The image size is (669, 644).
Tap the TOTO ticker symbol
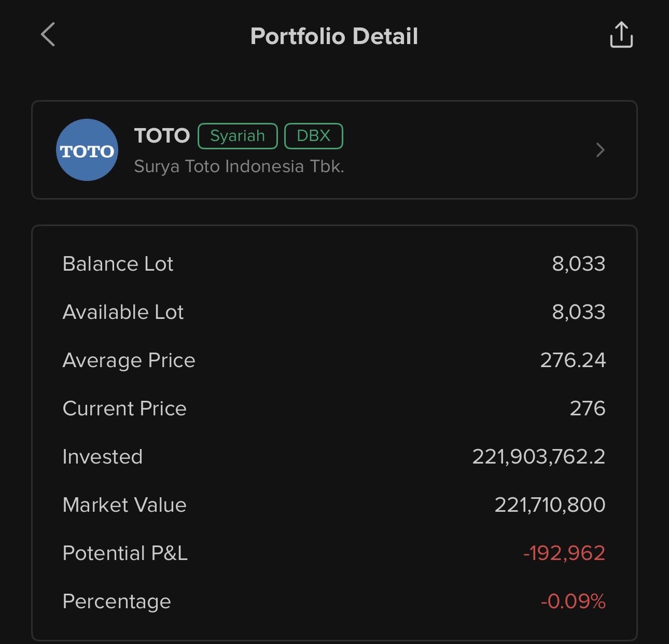[162, 136]
